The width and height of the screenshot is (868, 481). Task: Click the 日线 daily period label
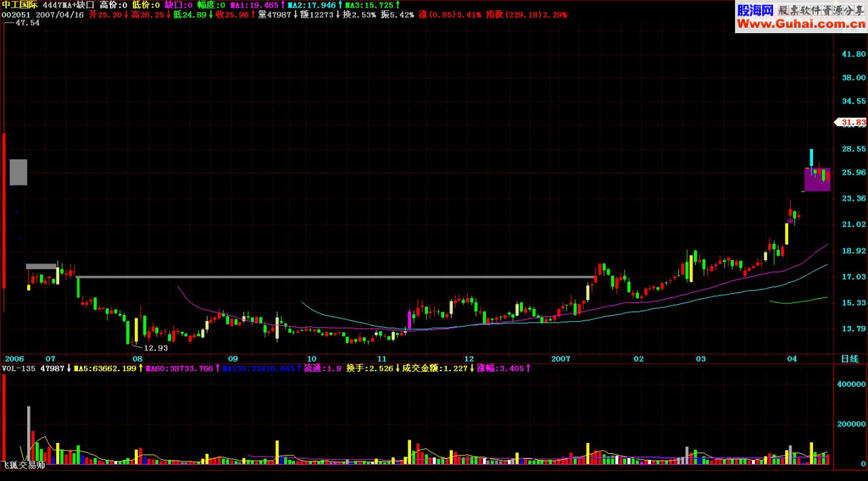click(x=850, y=358)
